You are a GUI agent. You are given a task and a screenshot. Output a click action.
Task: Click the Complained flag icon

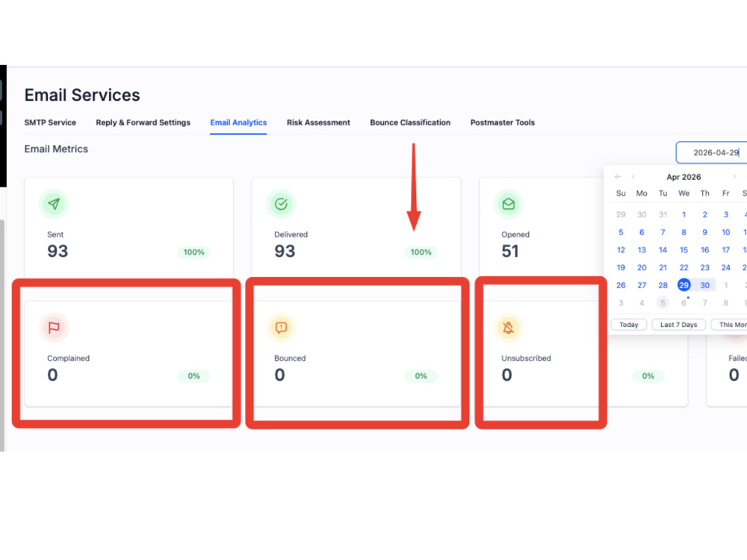54,328
